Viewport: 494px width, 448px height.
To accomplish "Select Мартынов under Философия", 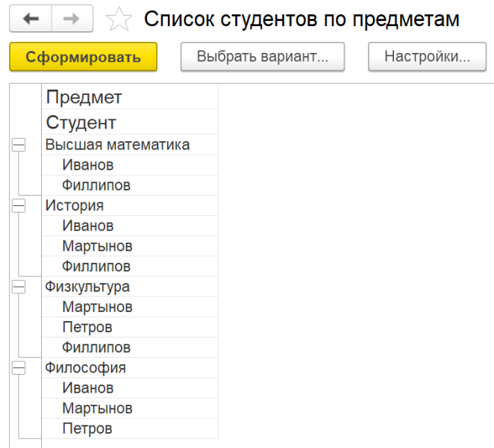I will pos(97,408).
